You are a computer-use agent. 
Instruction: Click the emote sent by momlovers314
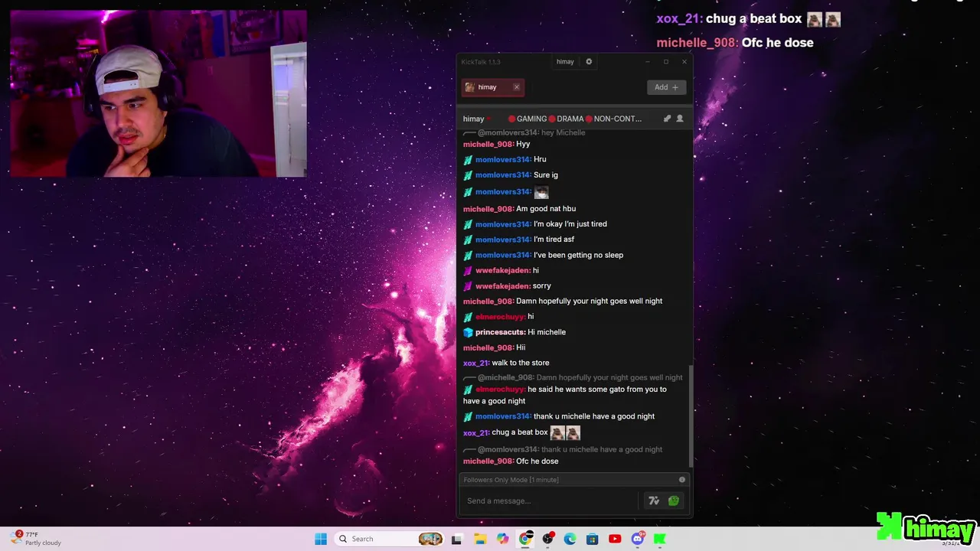[541, 192]
